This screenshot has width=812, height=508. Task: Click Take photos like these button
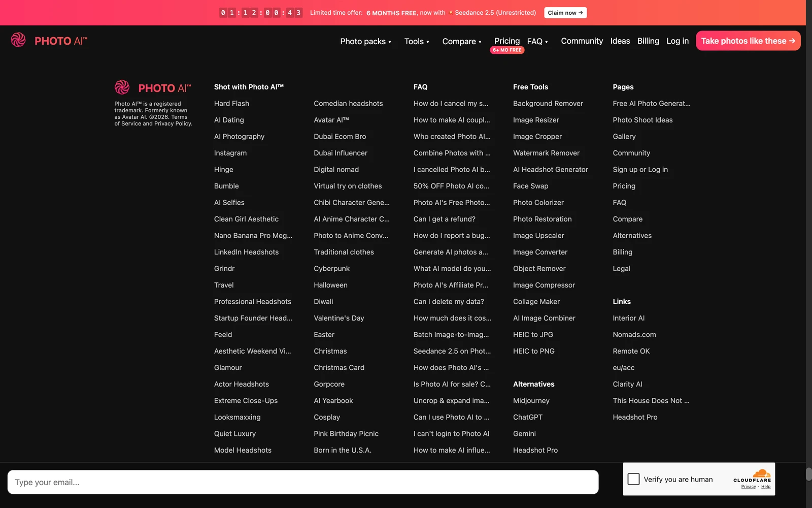pyautogui.click(x=748, y=41)
